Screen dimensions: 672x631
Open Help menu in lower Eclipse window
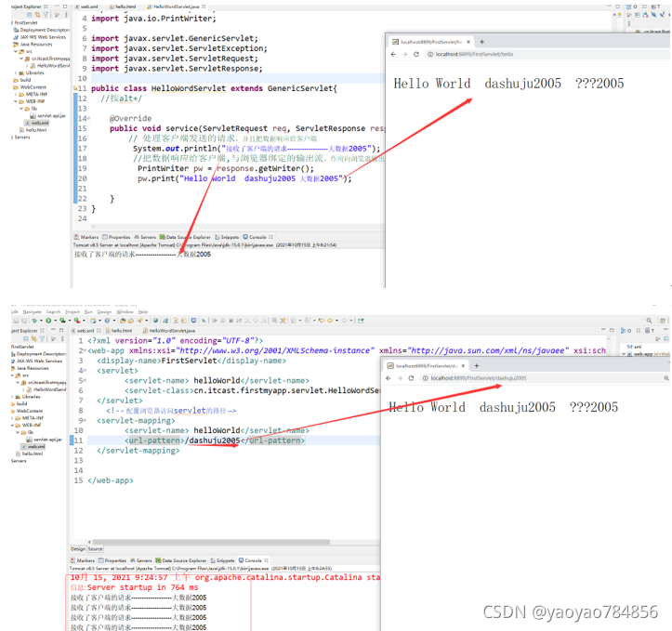(143, 312)
